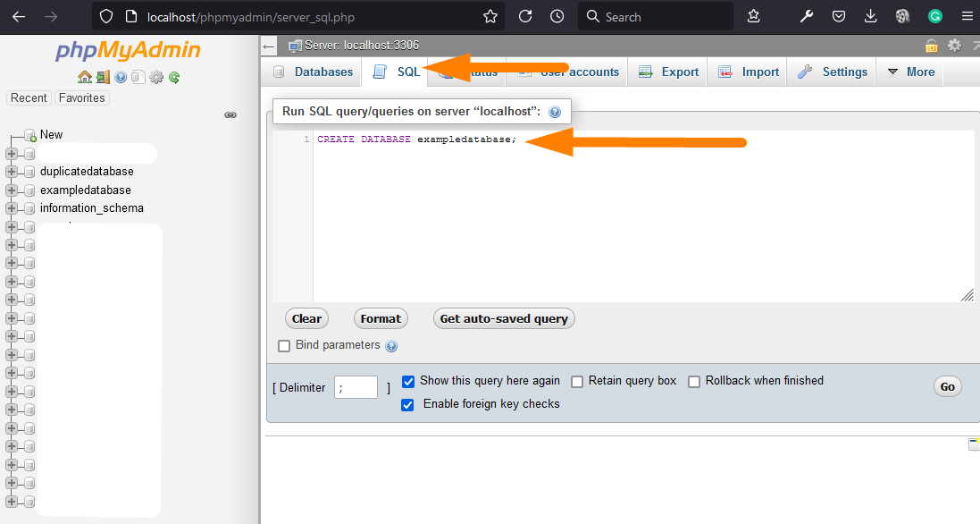
Task: Bookmark this page with the star icon
Action: click(490, 17)
